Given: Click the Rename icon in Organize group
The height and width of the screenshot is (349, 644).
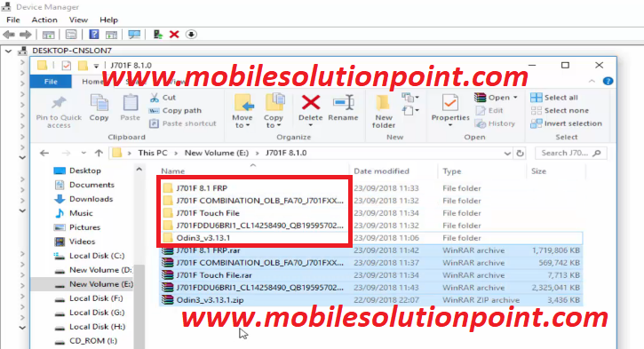Looking at the screenshot, I should pyautogui.click(x=344, y=103).
